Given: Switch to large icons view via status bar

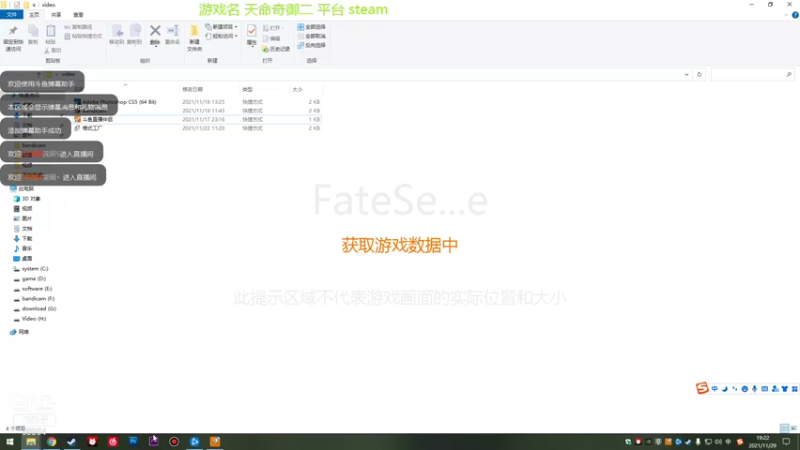Looking at the screenshot, I should 794,428.
